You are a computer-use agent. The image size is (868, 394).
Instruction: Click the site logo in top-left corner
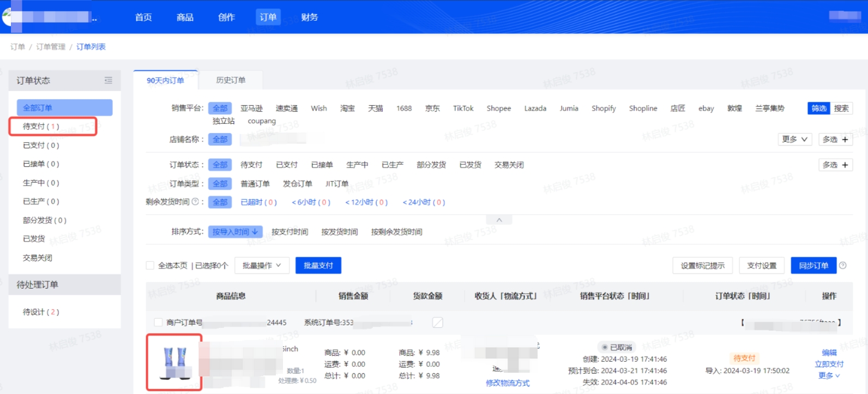(x=7, y=17)
